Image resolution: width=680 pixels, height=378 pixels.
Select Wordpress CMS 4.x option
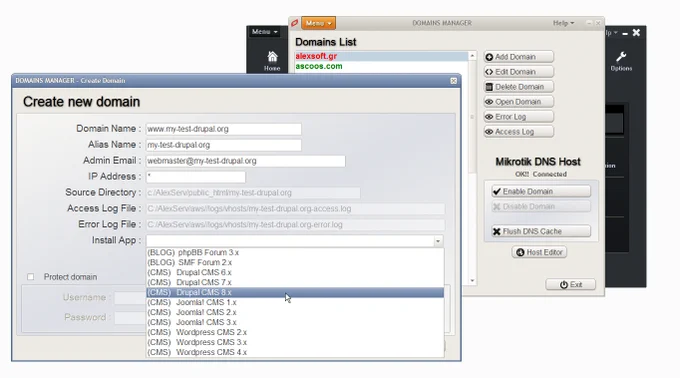(x=295, y=352)
